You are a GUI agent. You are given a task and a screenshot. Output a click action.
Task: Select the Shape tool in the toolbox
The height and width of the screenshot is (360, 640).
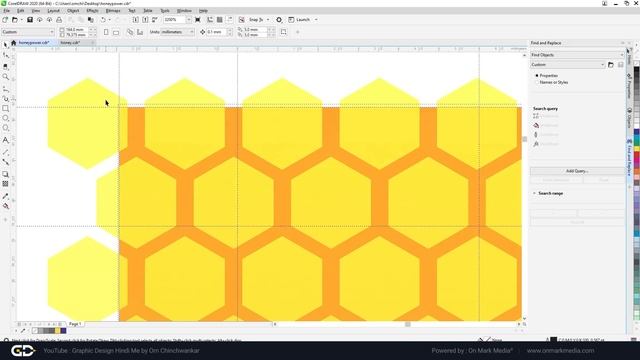pyautogui.click(x=5, y=56)
